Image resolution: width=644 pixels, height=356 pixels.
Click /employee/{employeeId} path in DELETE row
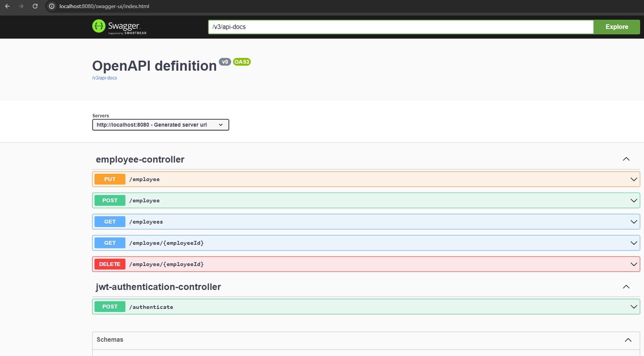(166, 264)
